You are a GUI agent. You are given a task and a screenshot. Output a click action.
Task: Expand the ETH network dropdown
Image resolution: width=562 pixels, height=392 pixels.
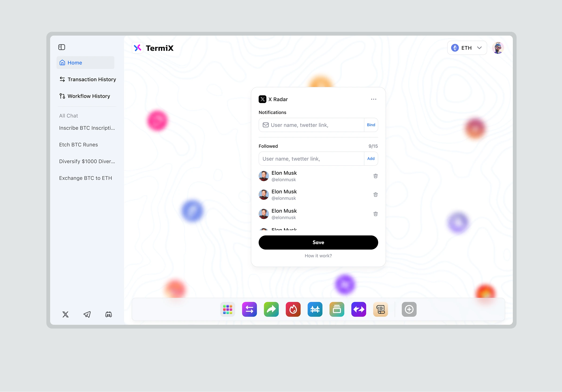(467, 48)
